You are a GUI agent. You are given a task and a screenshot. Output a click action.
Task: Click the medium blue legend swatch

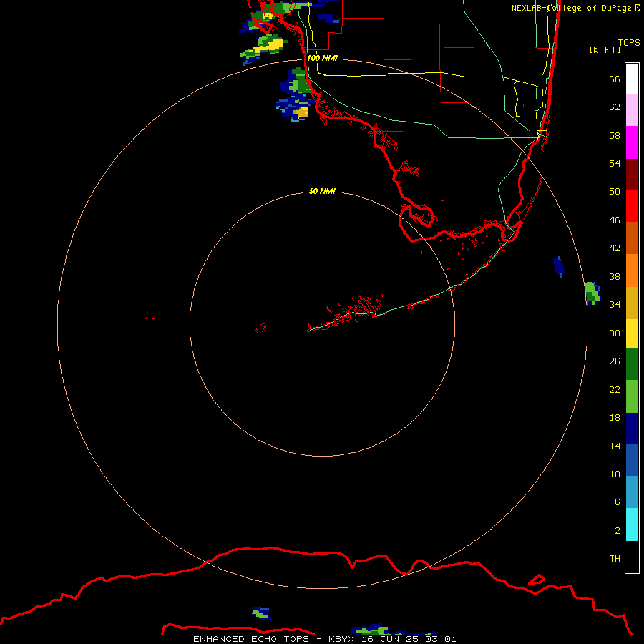click(632, 460)
